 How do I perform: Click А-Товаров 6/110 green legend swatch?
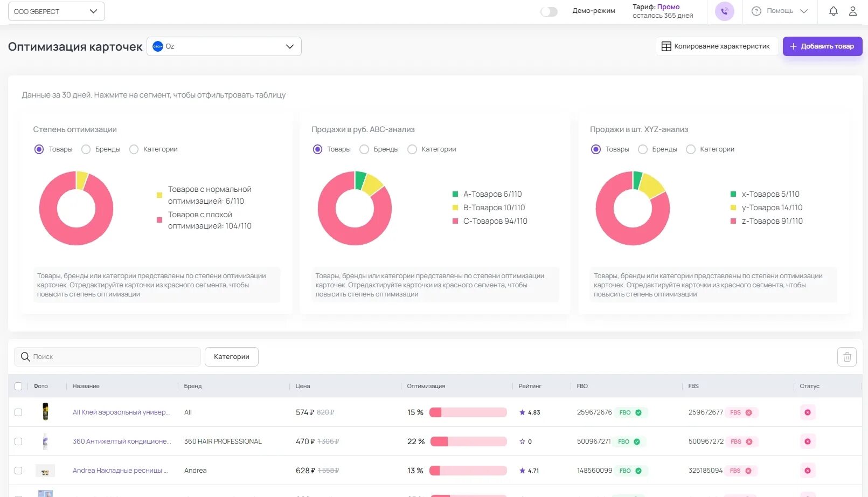[455, 194]
